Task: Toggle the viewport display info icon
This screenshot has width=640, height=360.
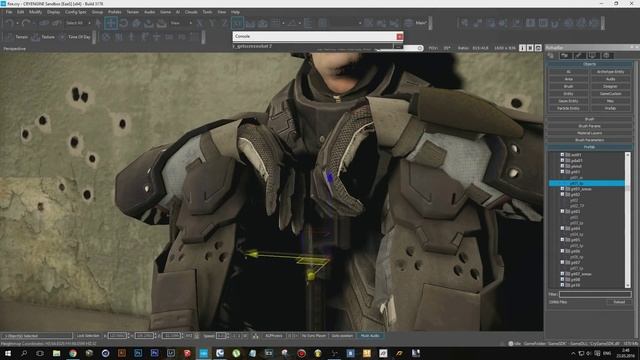Action: (522, 48)
